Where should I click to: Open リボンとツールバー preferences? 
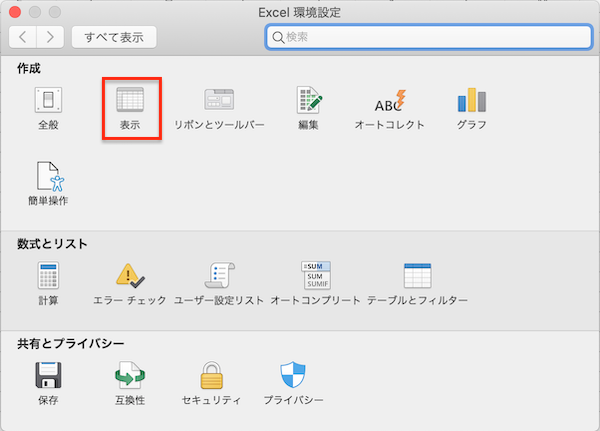[x=219, y=108]
